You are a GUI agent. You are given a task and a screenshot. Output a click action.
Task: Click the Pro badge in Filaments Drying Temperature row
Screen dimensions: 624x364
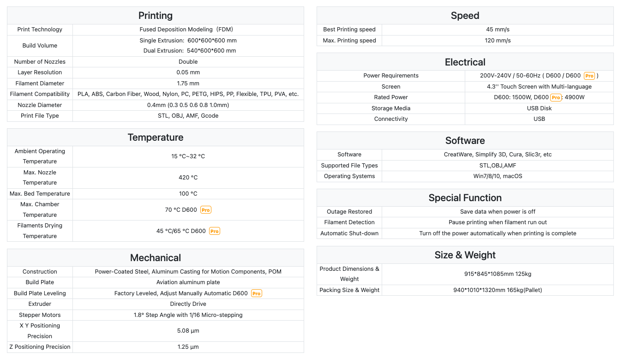215,231
